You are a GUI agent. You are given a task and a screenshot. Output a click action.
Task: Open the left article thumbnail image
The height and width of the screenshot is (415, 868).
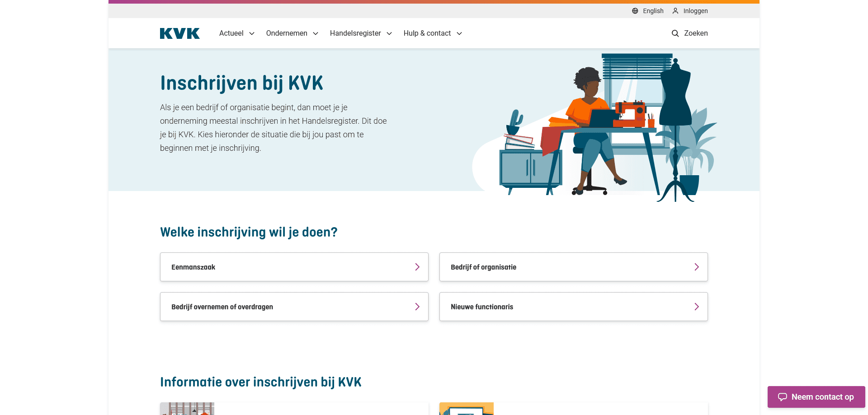tap(187, 409)
